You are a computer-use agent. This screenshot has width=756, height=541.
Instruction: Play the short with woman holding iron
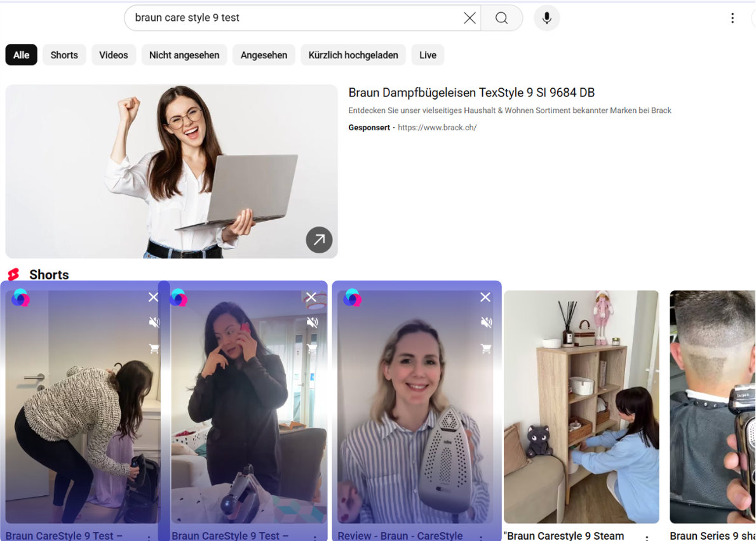(415, 406)
